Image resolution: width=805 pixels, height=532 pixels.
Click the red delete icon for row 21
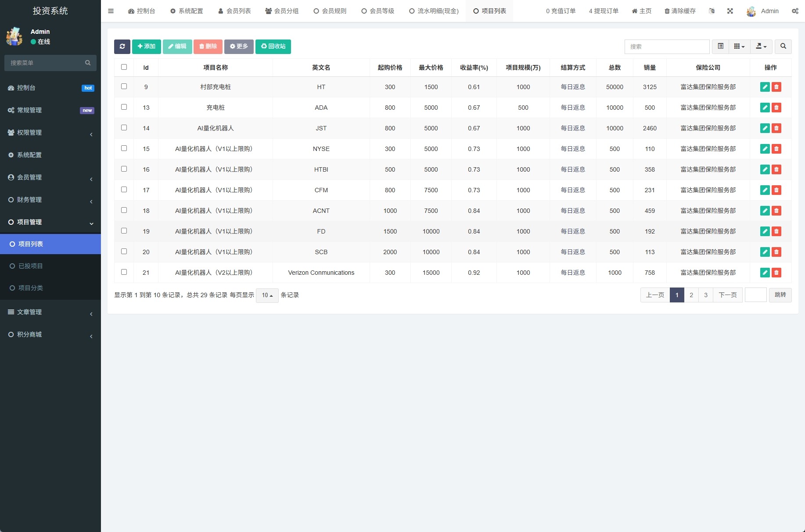click(776, 273)
